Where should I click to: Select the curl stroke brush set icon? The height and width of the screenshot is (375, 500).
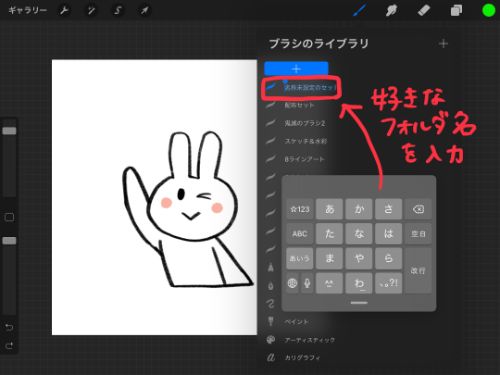(270, 303)
